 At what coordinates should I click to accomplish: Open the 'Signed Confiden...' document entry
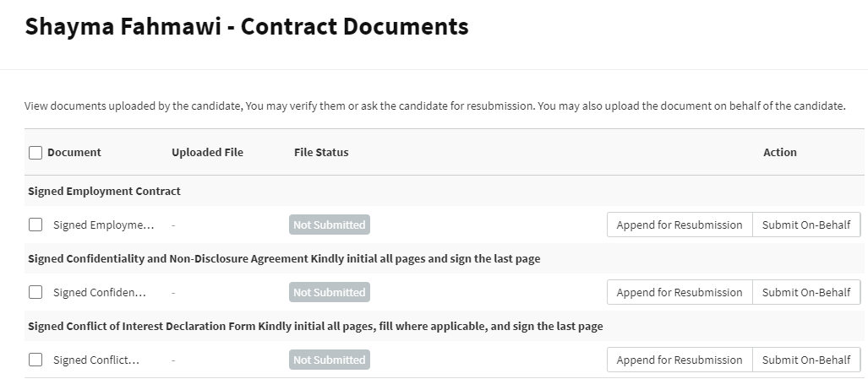coord(100,293)
